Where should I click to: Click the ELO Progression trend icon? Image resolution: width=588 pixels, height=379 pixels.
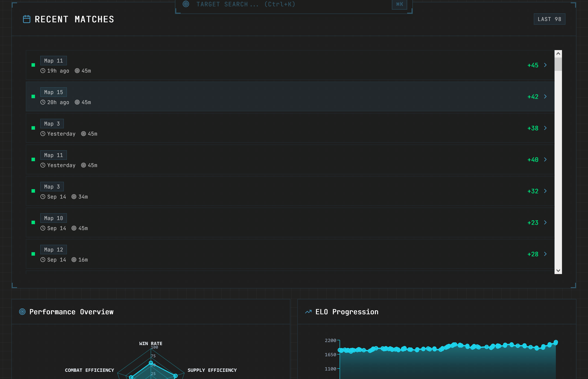(308, 312)
